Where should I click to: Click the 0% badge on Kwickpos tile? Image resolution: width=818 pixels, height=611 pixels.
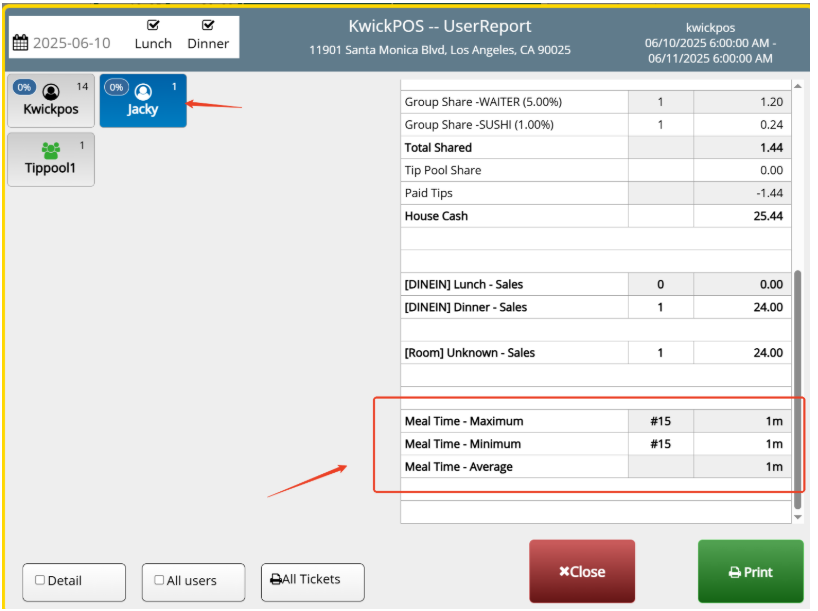click(24, 87)
